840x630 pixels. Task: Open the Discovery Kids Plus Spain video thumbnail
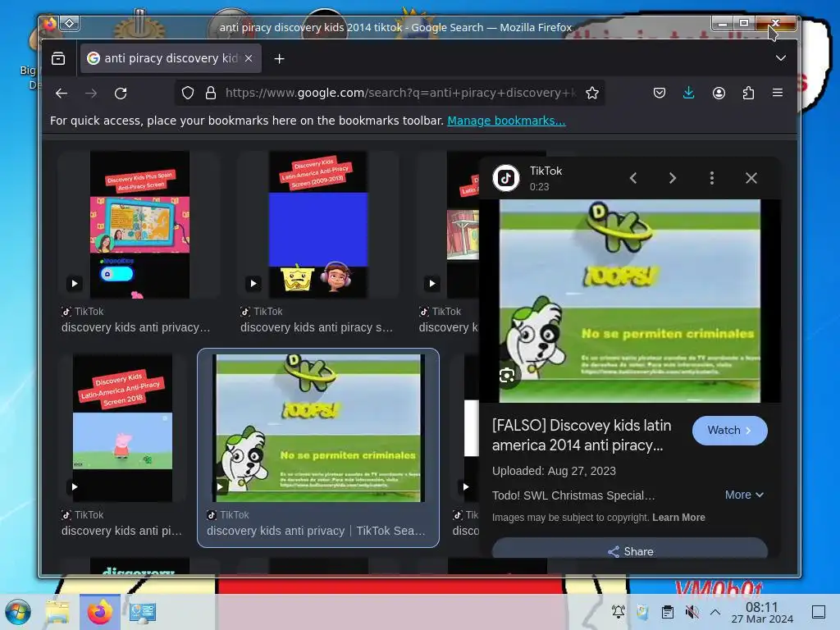click(139, 225)
